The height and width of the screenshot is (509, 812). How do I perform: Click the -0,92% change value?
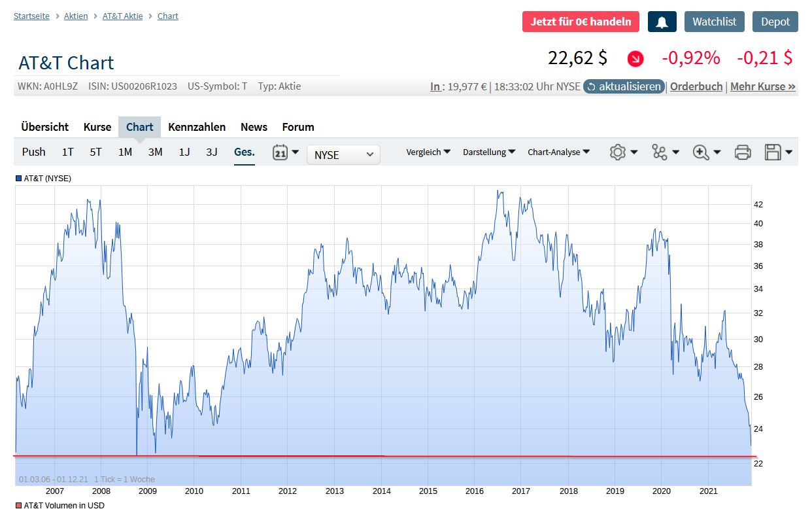691,58
